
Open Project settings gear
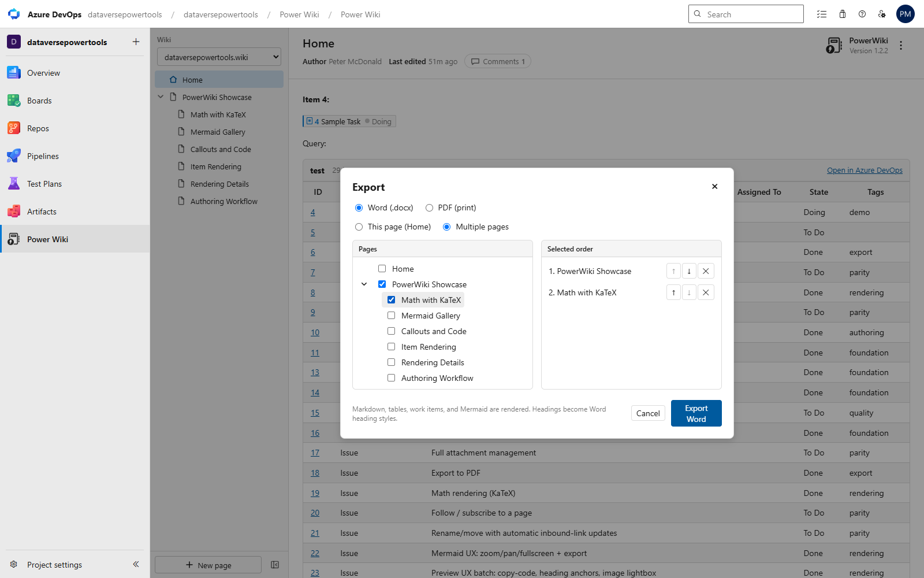tap(14, 565)
